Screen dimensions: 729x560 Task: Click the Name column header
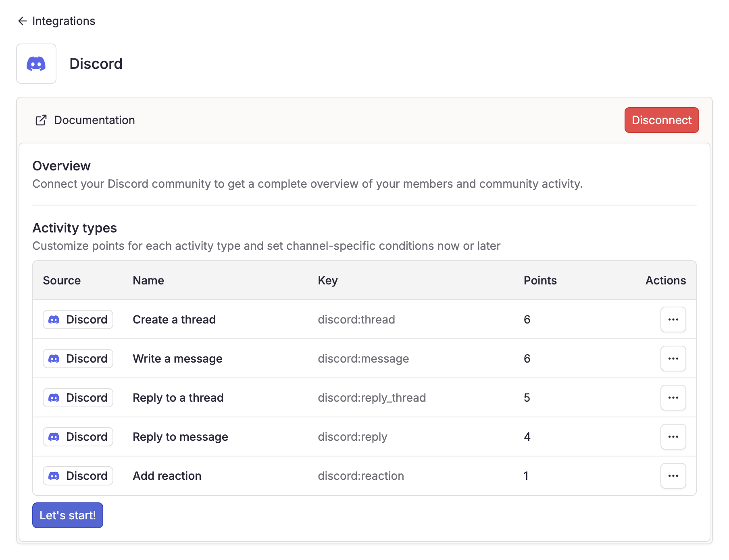148,280
